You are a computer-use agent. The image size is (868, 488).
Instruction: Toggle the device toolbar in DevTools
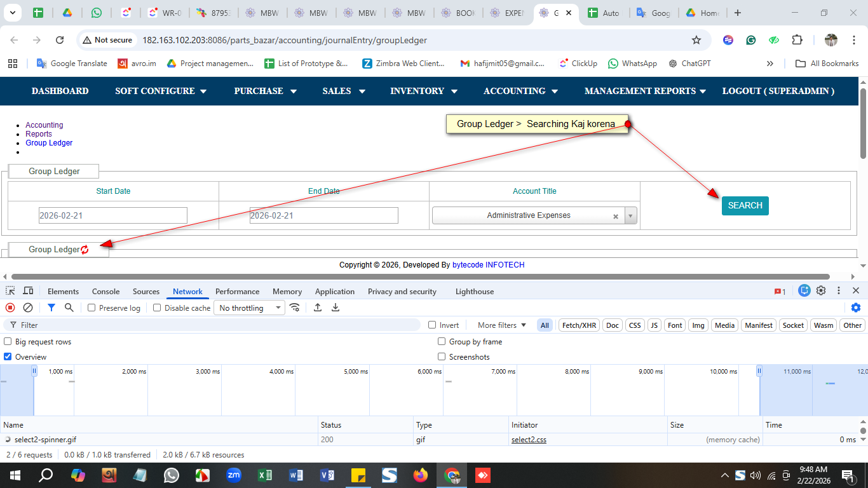[x=28, y=291]
